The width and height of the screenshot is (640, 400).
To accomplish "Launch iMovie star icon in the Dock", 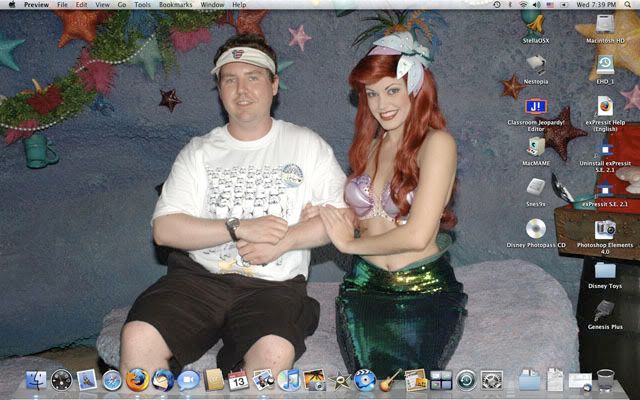I will coord(340,380).
